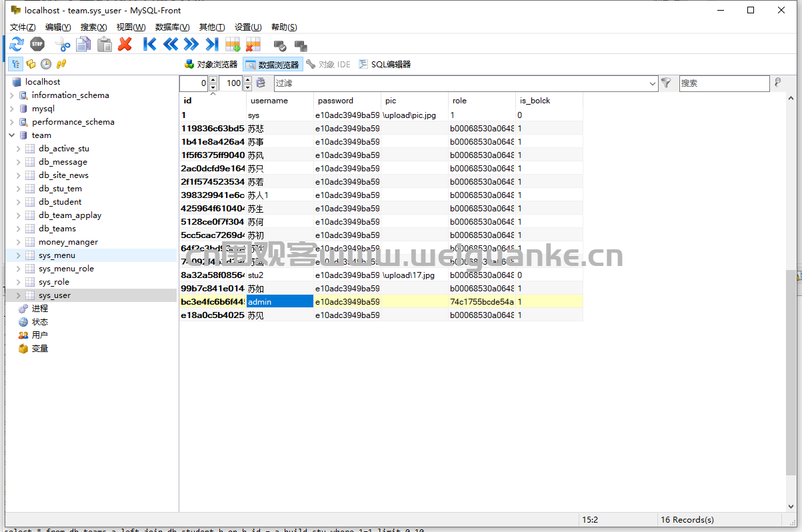
Task: Toggle the bookmarks/folders sidebar icon
Action: (31, 64)
